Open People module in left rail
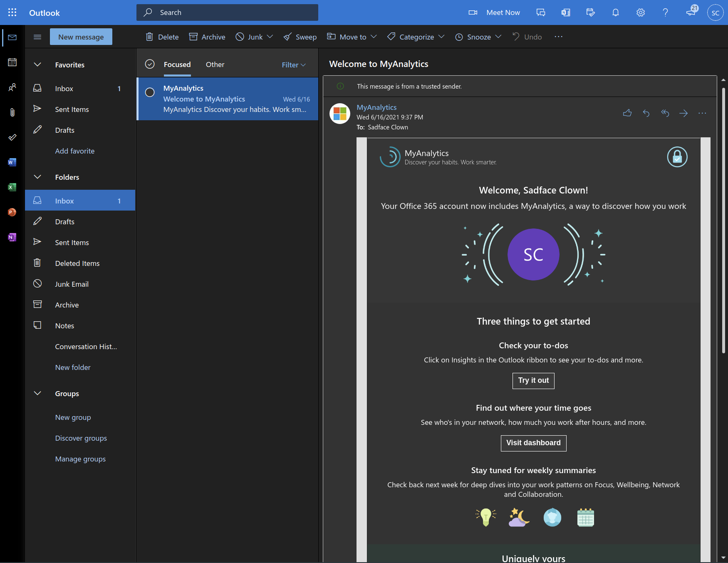Screen dimensions: 728x563 (12, 87)
